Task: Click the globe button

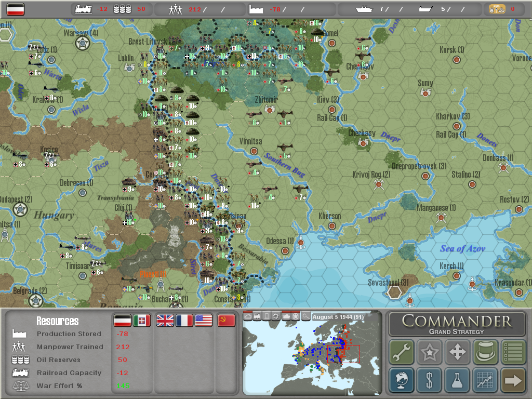Action: point(402,380)
